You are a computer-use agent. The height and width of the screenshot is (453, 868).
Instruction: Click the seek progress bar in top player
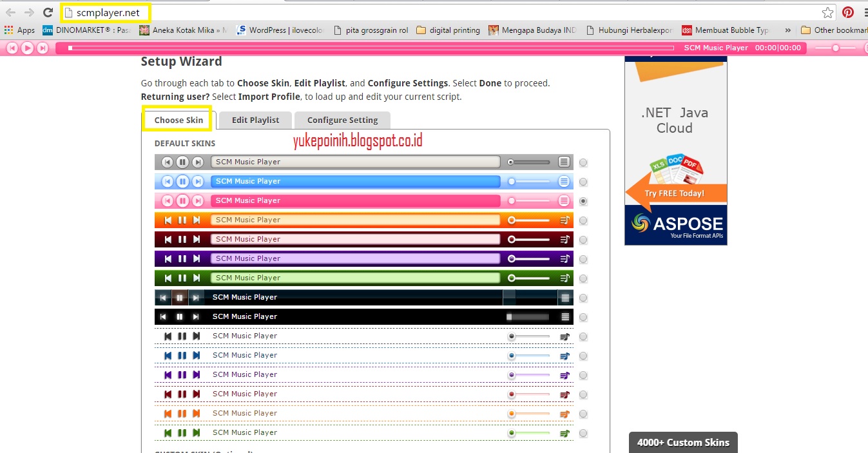click(x=371, y=48)
